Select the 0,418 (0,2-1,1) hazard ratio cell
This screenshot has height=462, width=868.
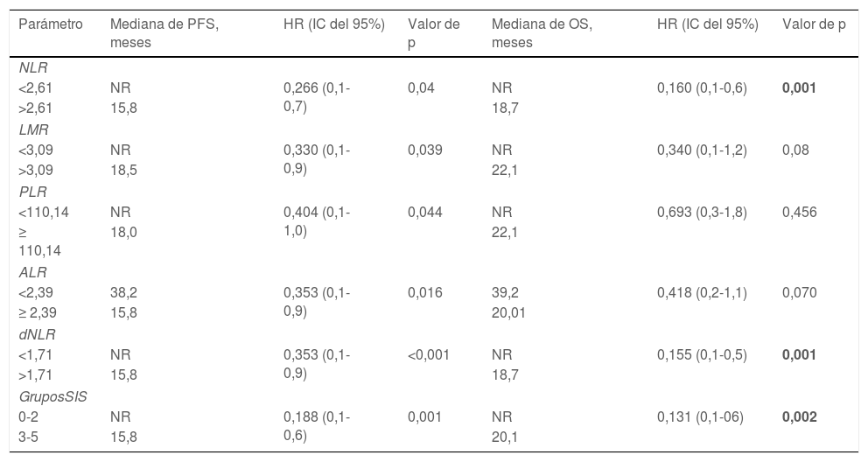(702, 293)
